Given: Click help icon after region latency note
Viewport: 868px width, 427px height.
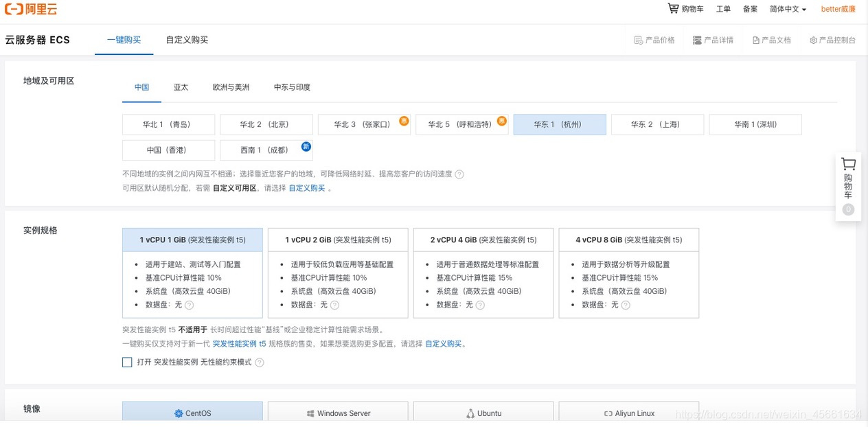Looking at the screenshot, I should pyautogui.click(x=459, y=174).
